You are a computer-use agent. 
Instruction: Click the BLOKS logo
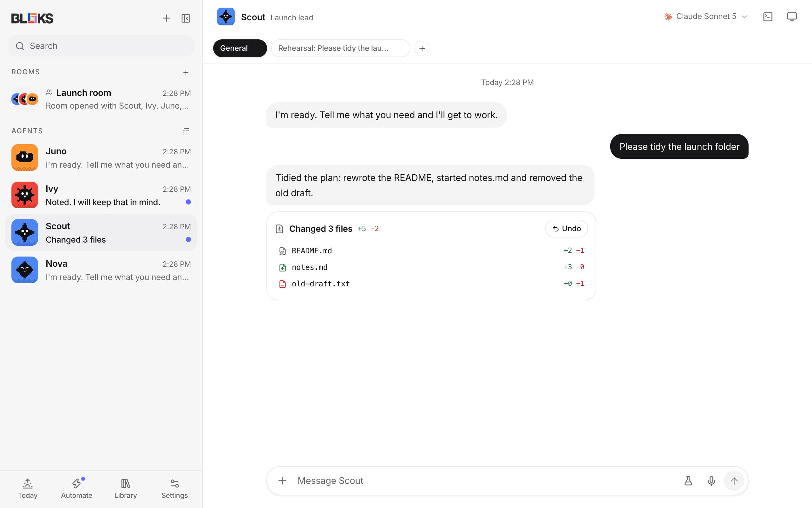click(x=32, y=18)
